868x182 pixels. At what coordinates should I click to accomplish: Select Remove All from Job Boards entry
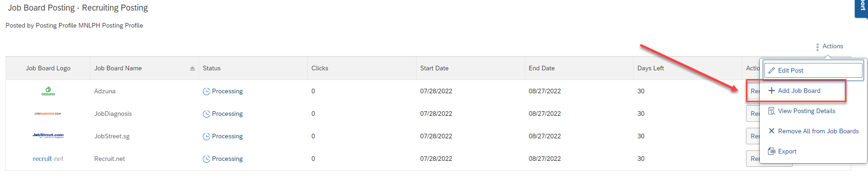(x=813, y=131)
